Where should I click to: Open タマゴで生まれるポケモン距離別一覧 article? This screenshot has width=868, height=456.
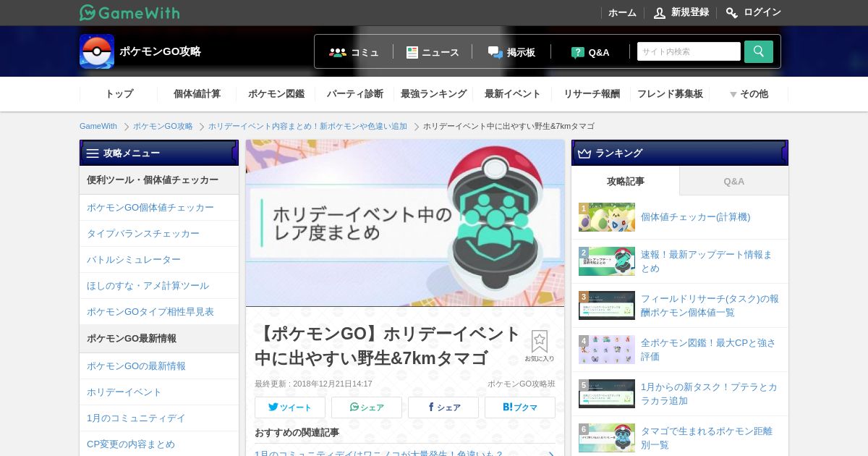(x=707, y=438)
